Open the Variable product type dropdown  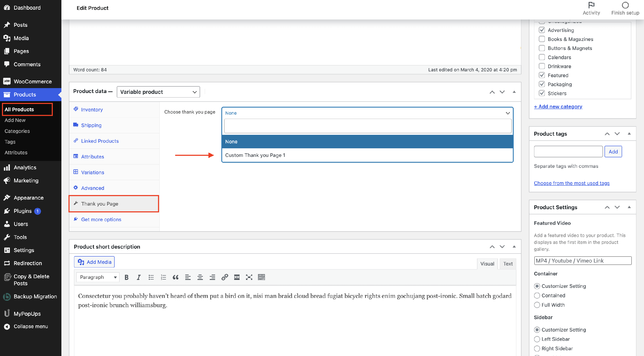pyautogui.click(x=158, y=92)
